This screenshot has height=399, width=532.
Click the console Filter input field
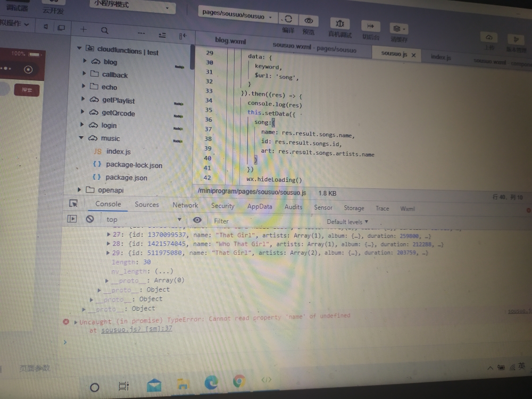pyautogui.click(x=264, y=221)
